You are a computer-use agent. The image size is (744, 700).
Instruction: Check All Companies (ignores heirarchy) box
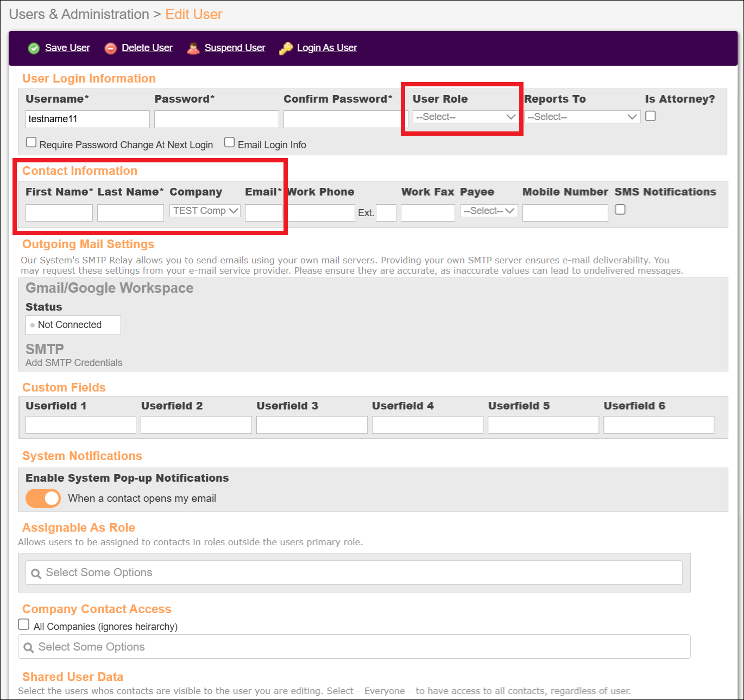[x=24, y=625]
